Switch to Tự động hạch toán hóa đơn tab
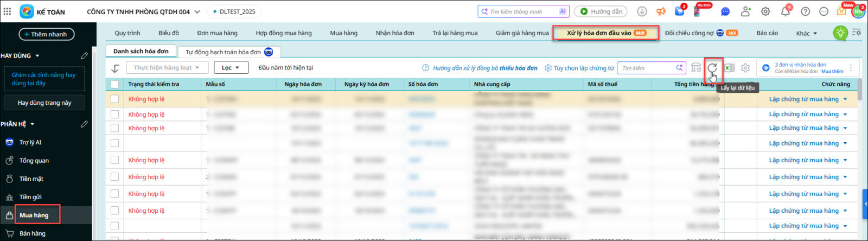Image resolution: width=868 pixels, height=241 pixels. click(228, 52)
